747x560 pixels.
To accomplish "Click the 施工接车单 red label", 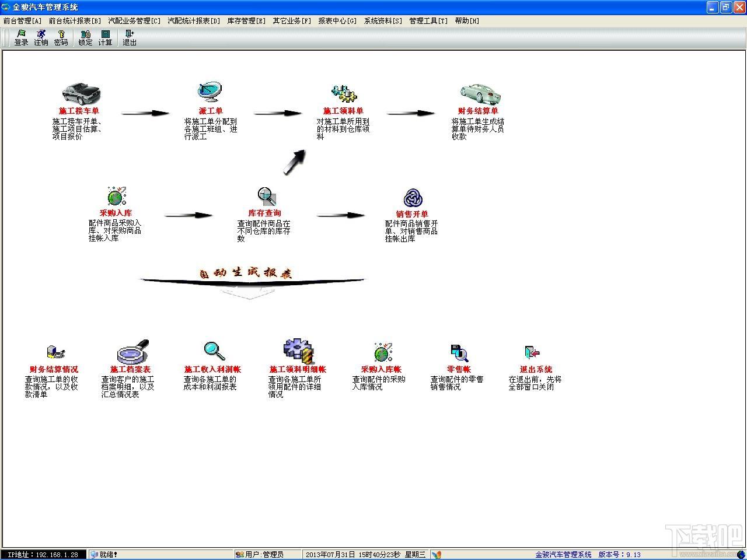I will click(x=79, y=111).
